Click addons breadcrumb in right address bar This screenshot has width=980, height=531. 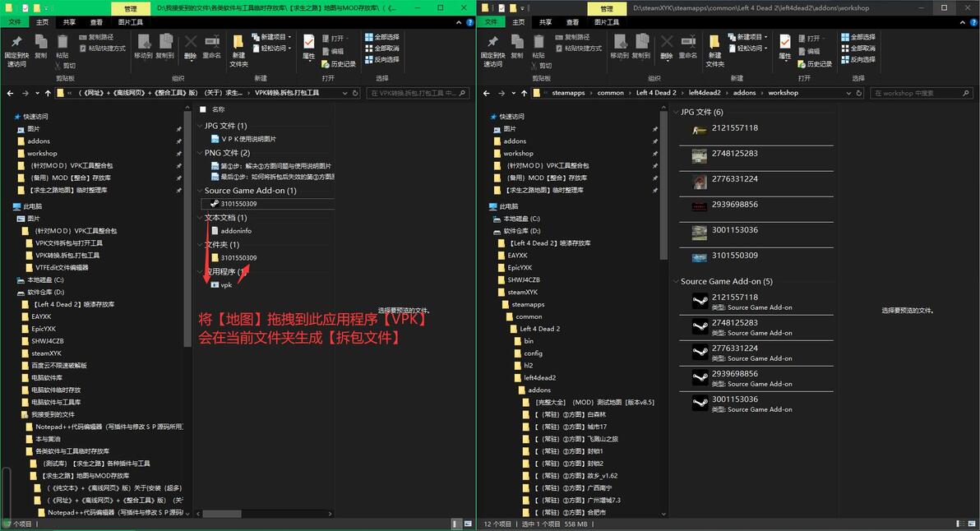(x=744, y=93)
